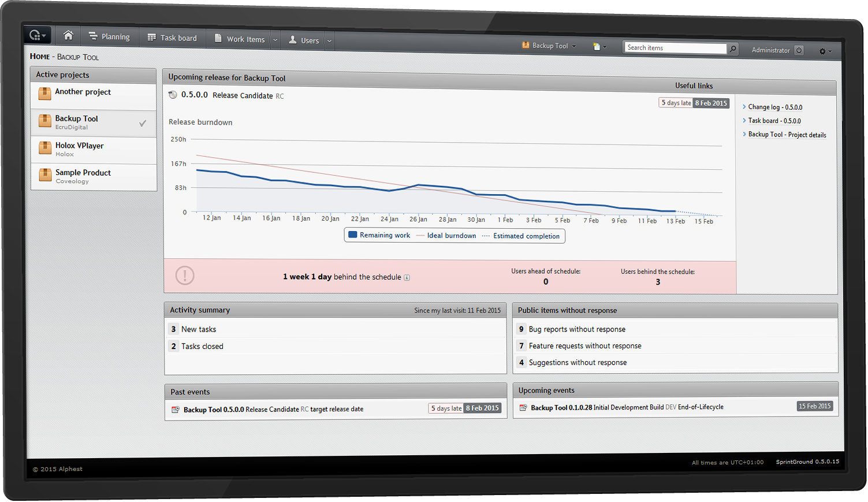Click the schedule info icon
The image size is (868, 502).
coord(407,278)
